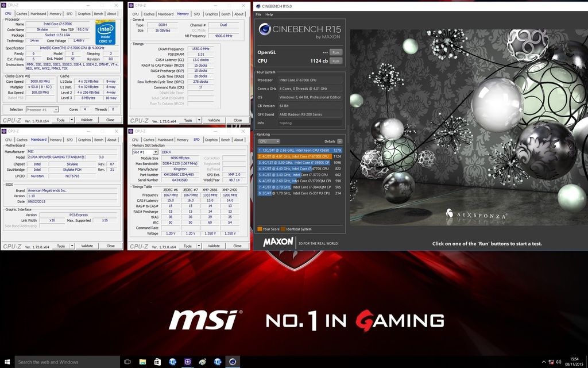Click the Close button in CPU-Z SPD window
The image size is (588, 368).
point(237,246)
